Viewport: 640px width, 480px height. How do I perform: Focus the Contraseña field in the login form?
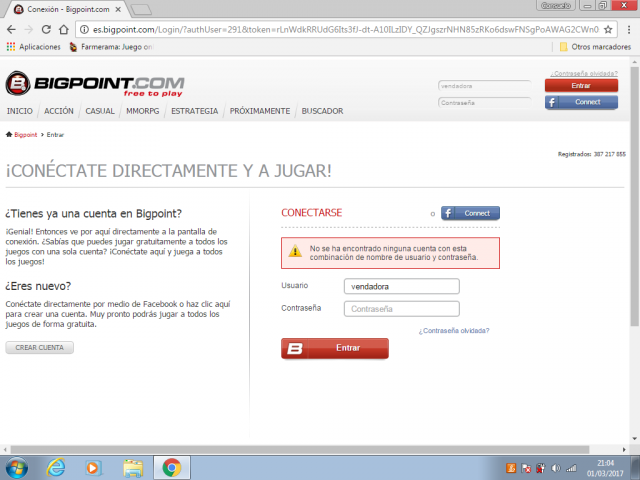(x=400, y=309)
